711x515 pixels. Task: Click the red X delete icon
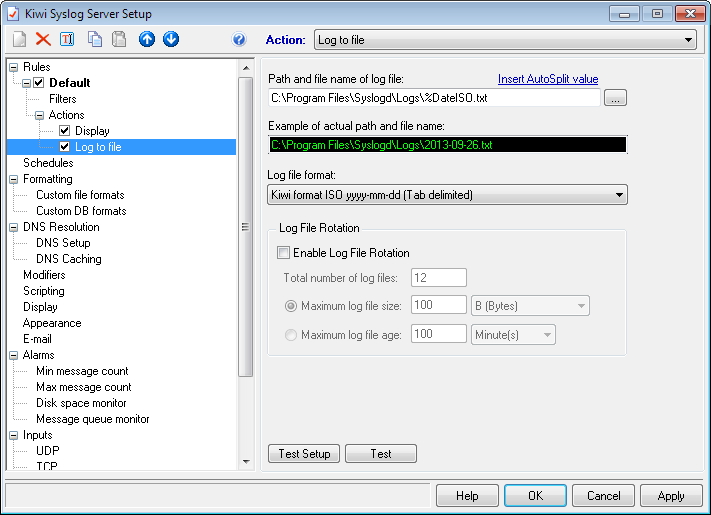pos(43,40)
